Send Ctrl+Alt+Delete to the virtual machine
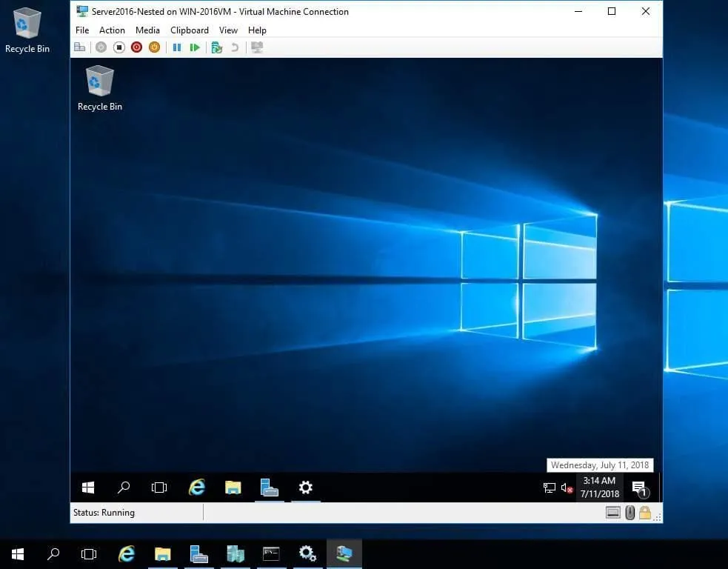This screenshot has width=728, height=569. (80, 47)
